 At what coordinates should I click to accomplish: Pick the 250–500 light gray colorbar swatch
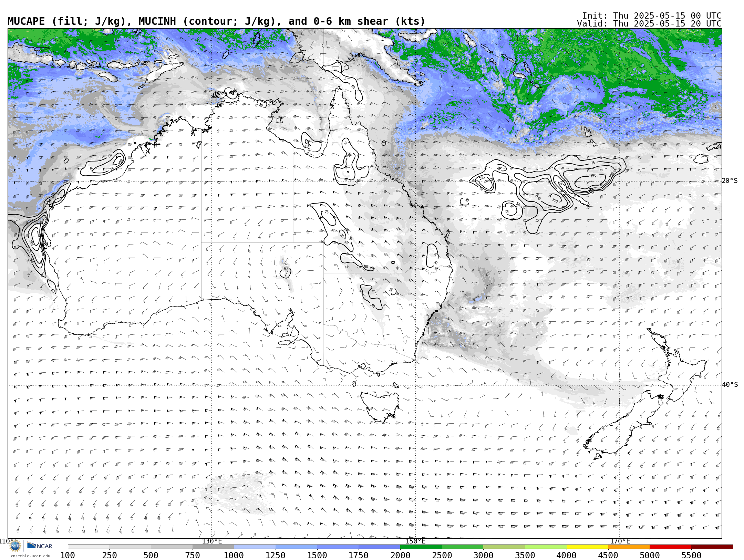130,547
